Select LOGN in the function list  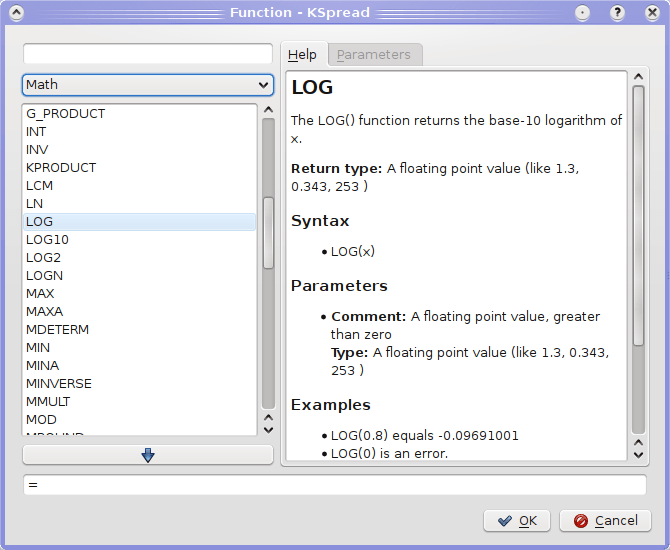tap(139, 275)
